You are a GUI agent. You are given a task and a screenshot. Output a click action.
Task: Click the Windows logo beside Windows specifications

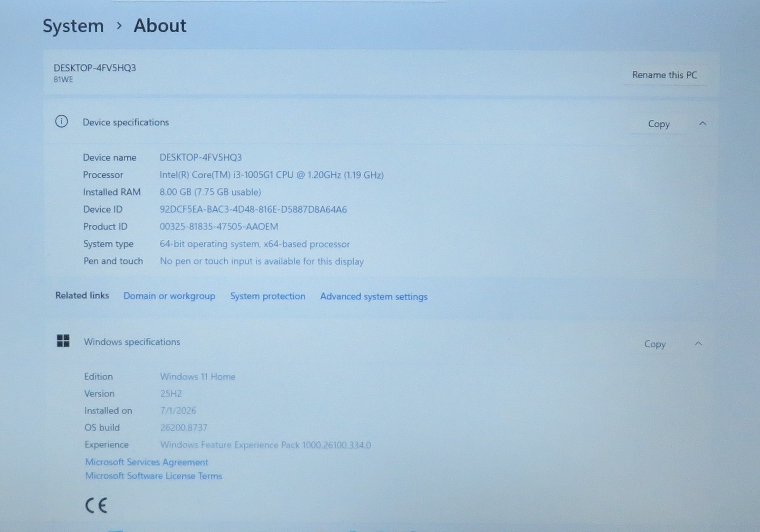coord(63,341)
